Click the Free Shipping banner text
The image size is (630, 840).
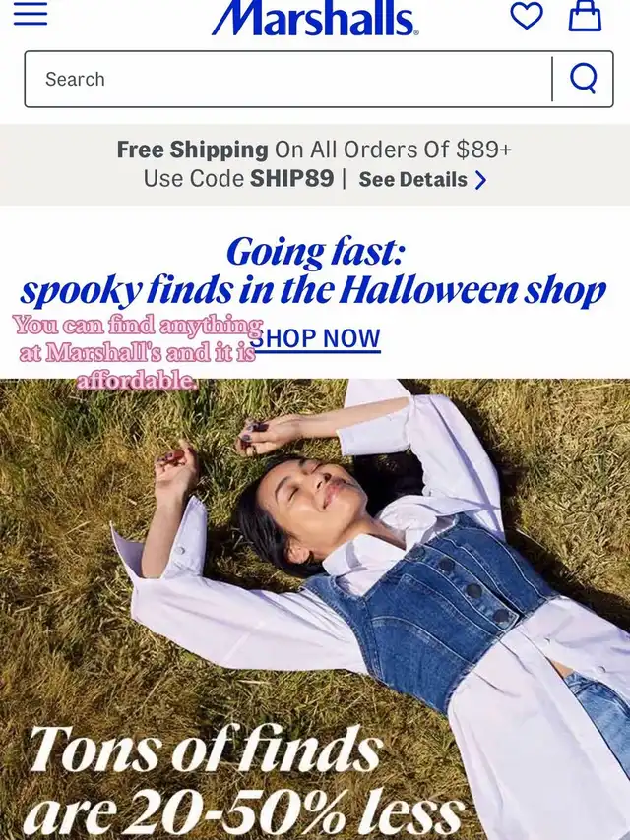[314, 150]
